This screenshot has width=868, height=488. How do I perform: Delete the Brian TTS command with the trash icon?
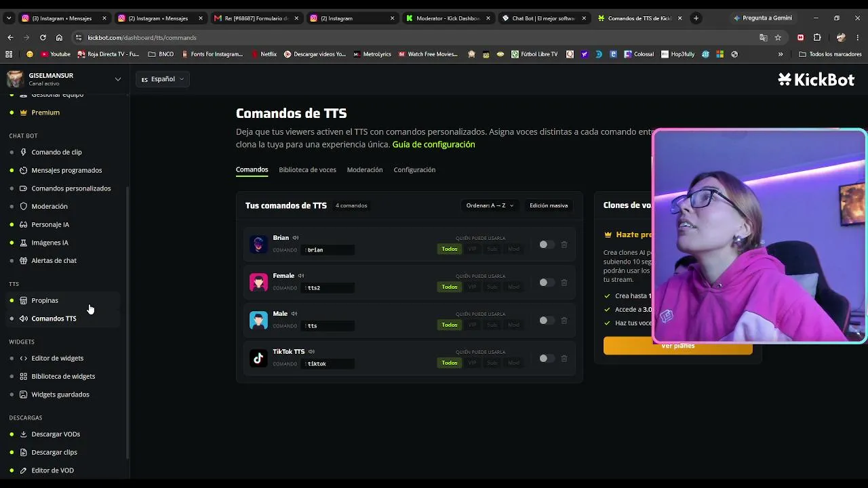(x=564, y=245)
